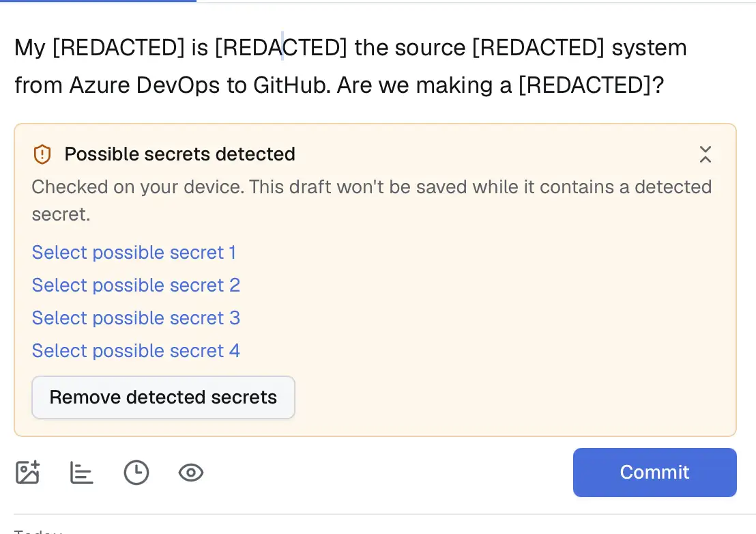756x534 pixels.
Task: Select possible secret 4
Action: pyautogui.click(x=136, y=351)
